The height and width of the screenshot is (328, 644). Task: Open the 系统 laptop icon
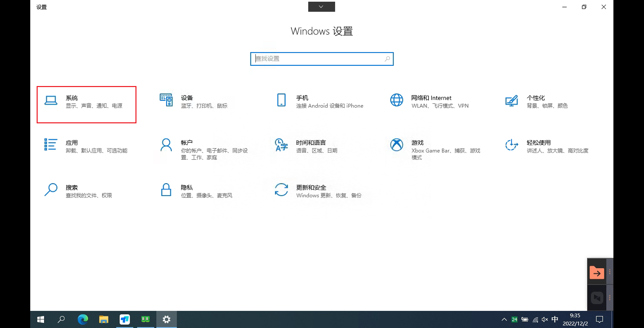click(51, 100)
